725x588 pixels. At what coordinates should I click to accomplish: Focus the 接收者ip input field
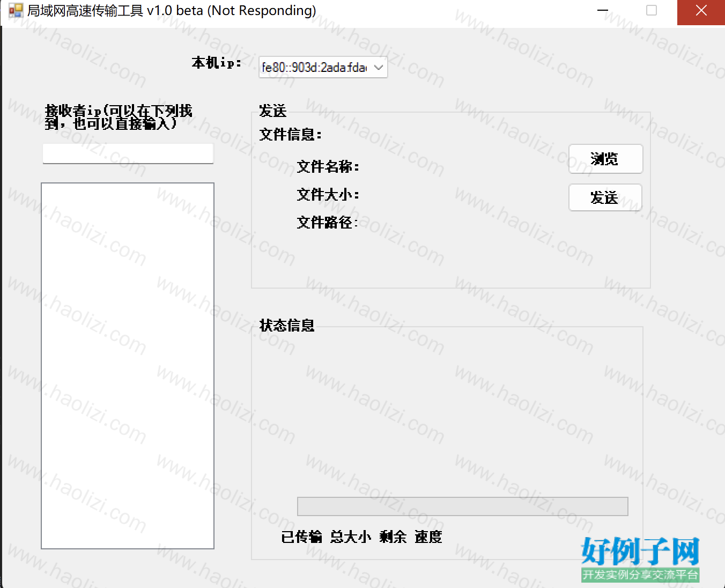[128, 153]
